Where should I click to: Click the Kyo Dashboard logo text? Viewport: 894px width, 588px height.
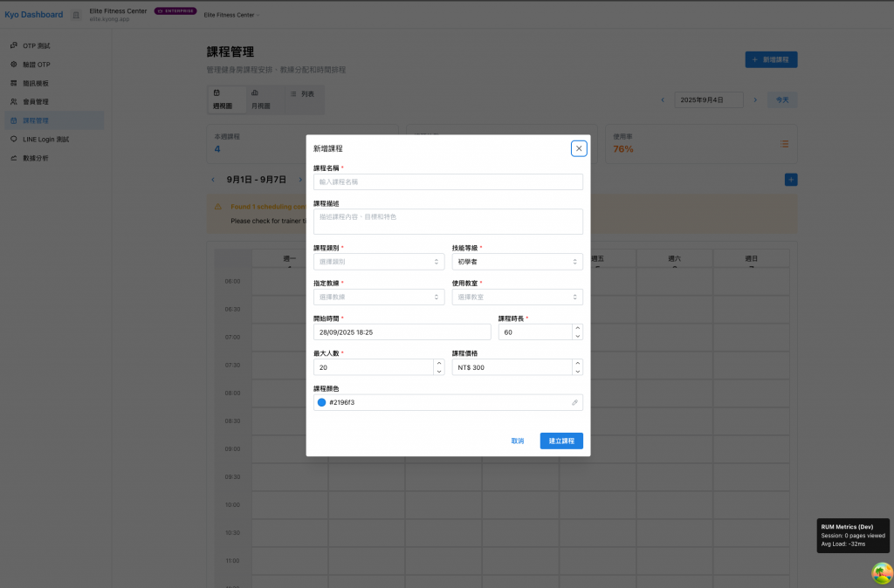pos(34,15)
